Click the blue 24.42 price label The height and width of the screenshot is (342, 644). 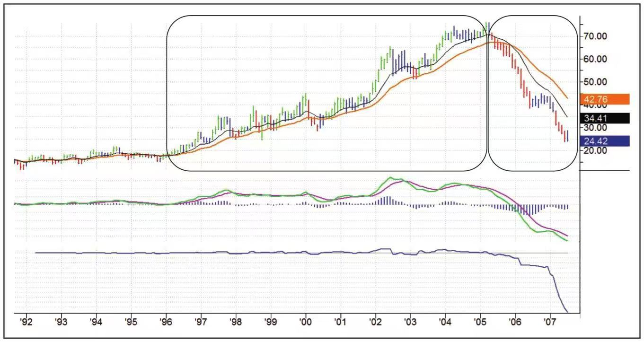pos(604,141)
